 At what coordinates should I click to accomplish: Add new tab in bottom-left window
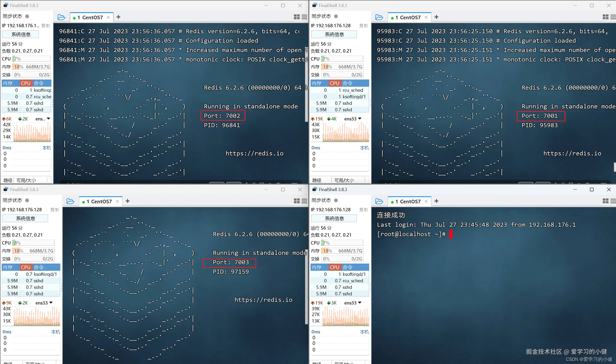[x=127, y=201]
